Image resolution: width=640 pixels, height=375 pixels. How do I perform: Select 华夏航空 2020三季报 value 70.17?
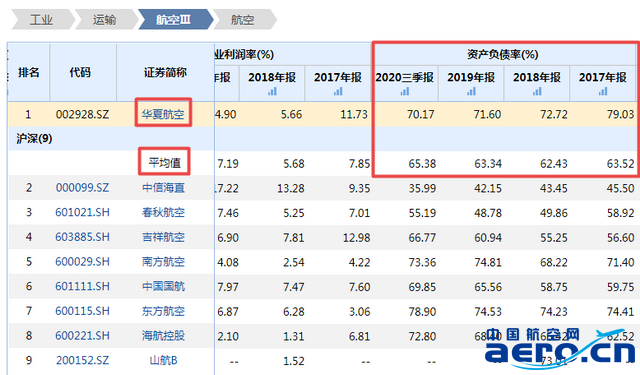click(x=420, y=114)
